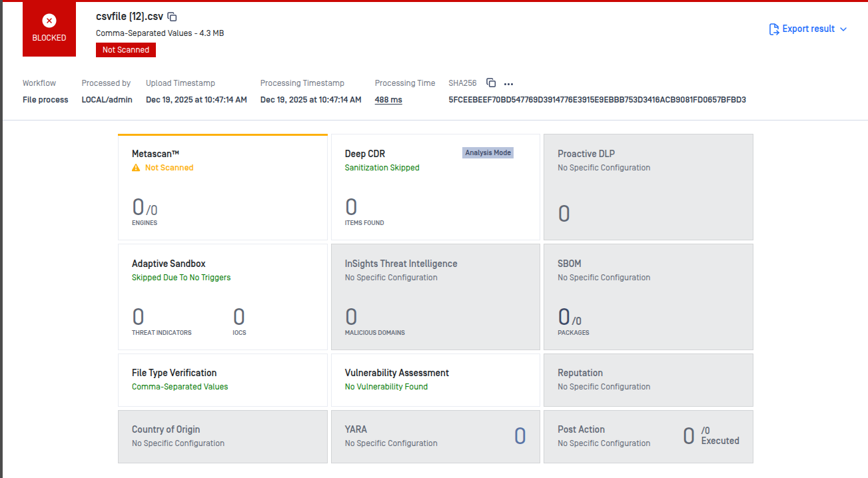This screenshot has width=868, height=478.
Task: Select the Adaptive Sandbox card
Action: pos(222,297)
